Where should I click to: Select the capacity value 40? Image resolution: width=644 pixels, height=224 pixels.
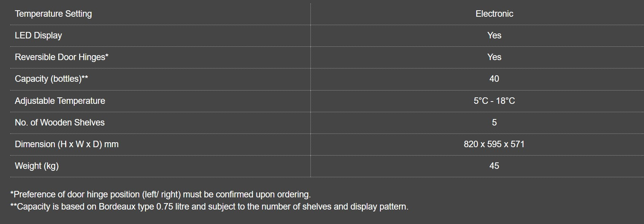pyautogui.click(x=494, y=79)
